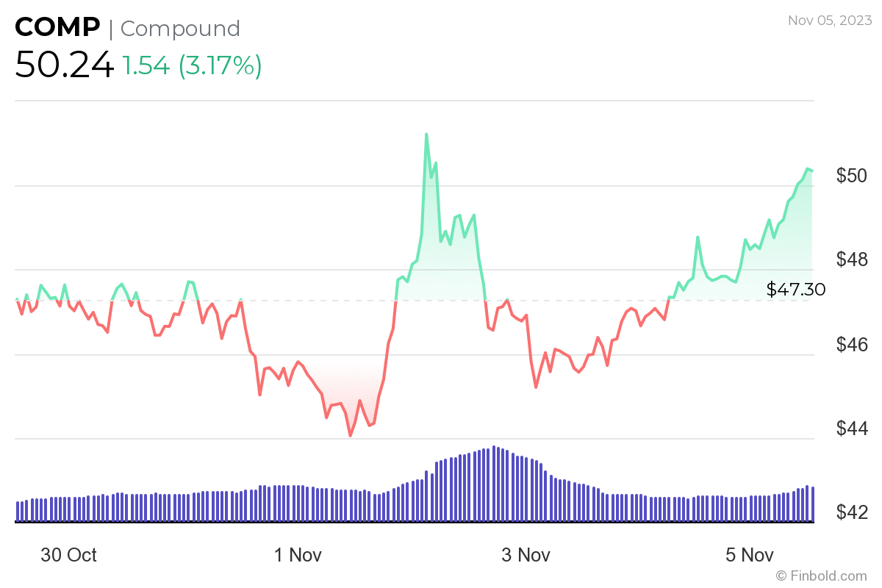Click the last green point on price line
This screenshot has height=588, width=882.
(811, 171)
